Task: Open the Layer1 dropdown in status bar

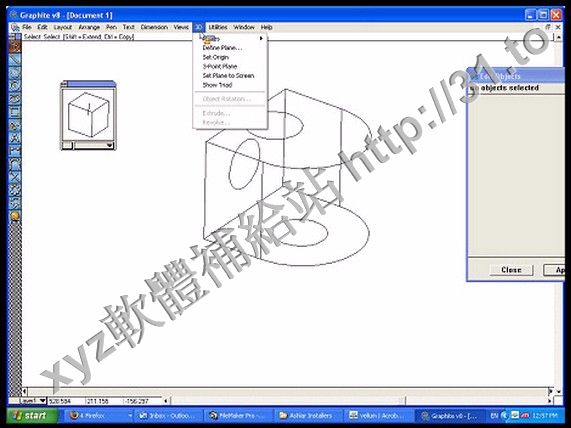Action: (33, 401)
